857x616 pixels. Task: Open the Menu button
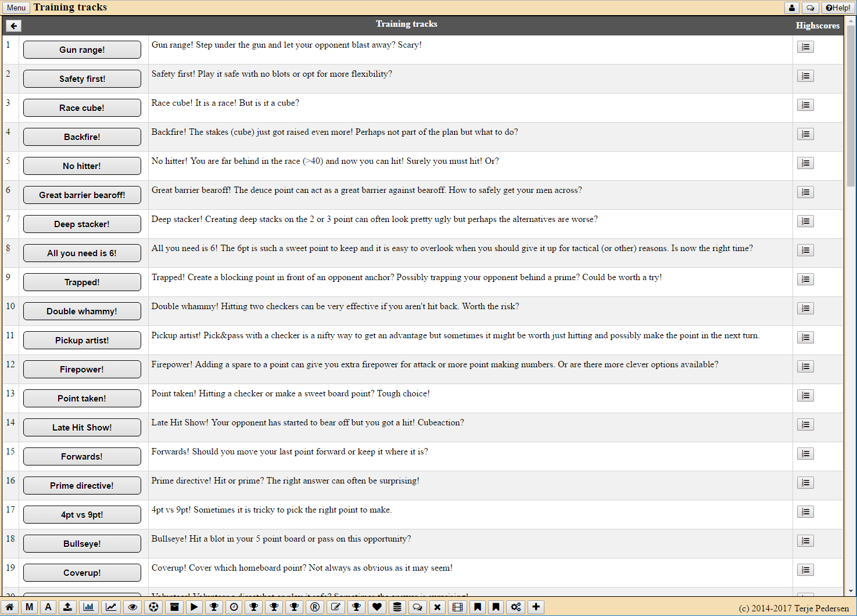point(16,8)
